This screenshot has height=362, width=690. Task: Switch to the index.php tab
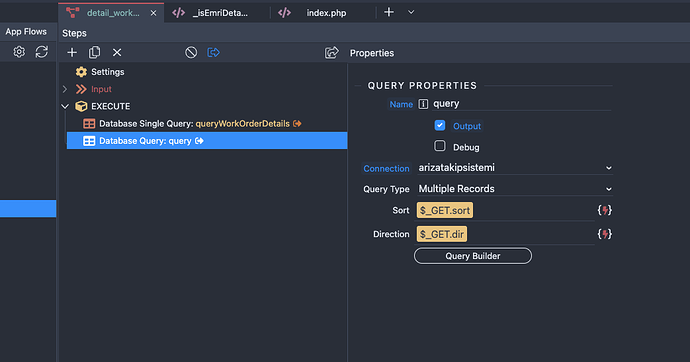[326, 13]
